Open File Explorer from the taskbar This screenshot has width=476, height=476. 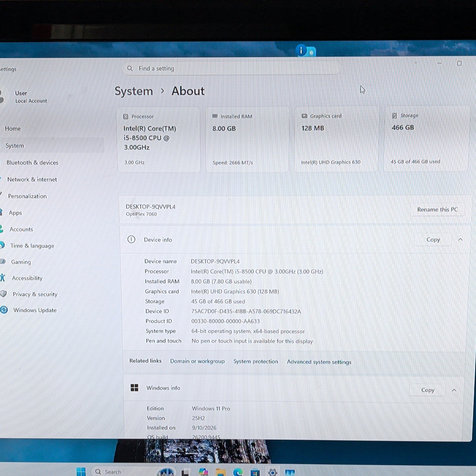pos(221,472)
